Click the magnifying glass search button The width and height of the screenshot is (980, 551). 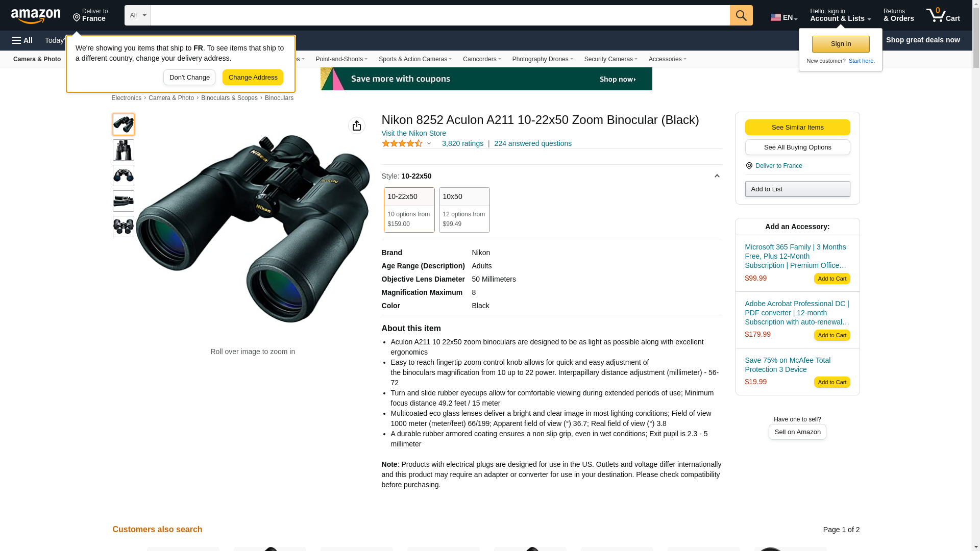coord(741,15)
